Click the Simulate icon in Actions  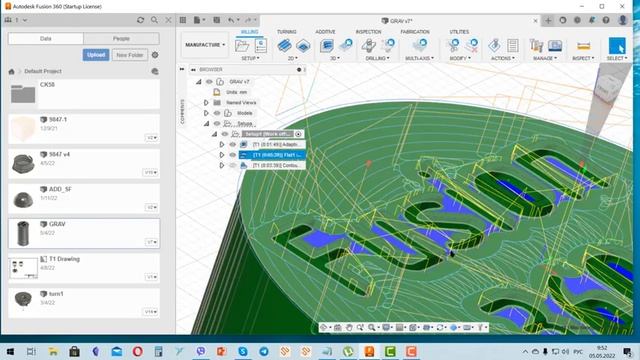494,45
